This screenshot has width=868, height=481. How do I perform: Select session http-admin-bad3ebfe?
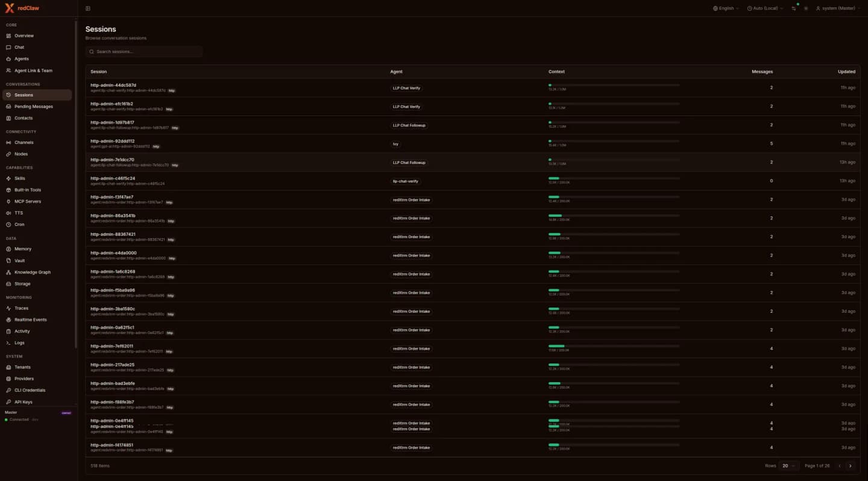(x=113, y=383)
